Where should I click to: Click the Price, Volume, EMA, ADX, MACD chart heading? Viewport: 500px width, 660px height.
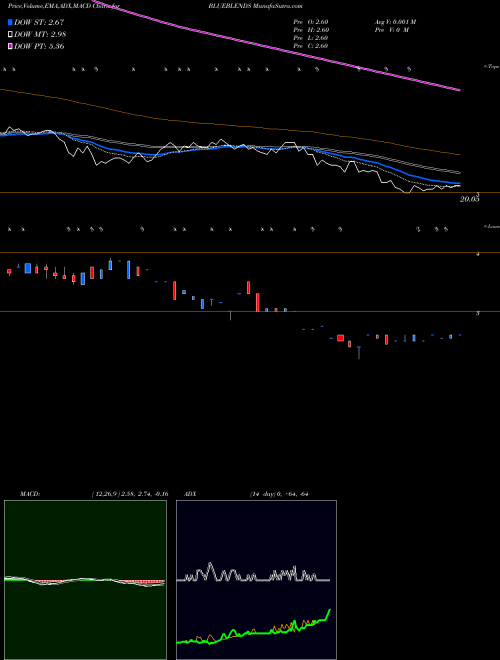pyautogui.click(x=66, y=6)
